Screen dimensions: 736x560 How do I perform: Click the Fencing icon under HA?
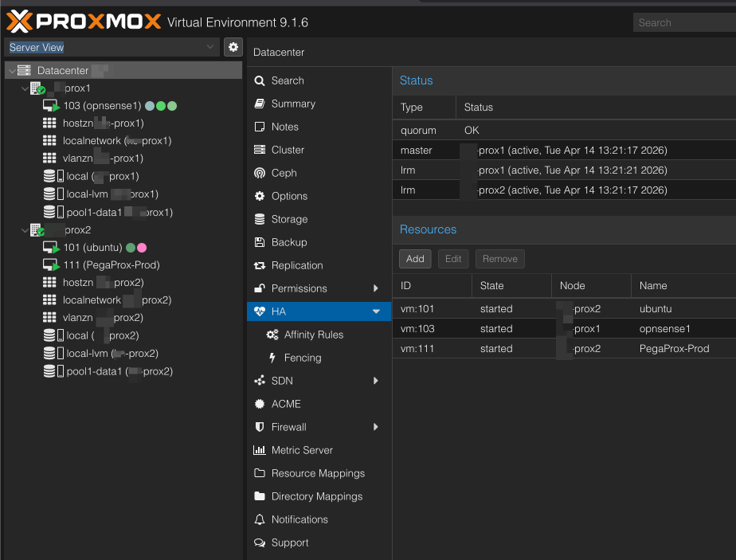click(x=273, y=358)
